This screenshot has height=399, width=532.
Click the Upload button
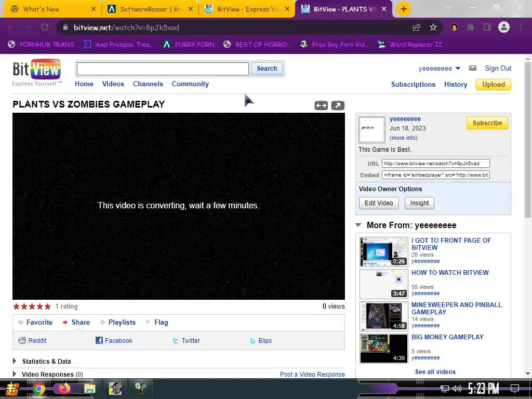pyautogui.click(x=494, y=85)
